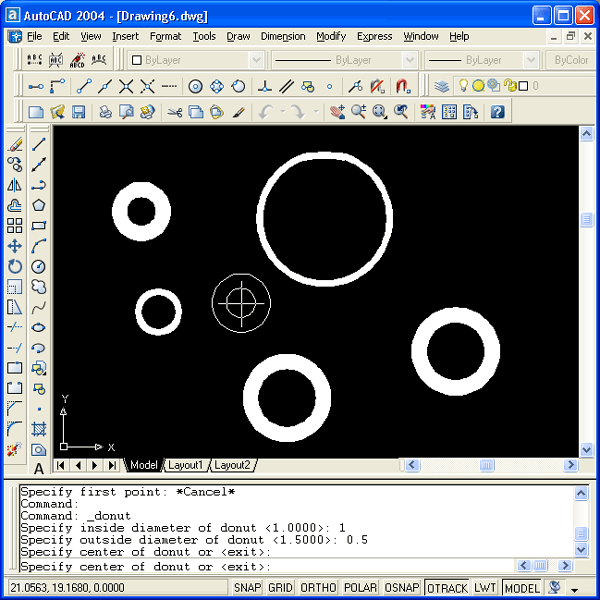600x600 pixels.
Task: Click the GRID button in status bar
Action: pyautogui.click(x=281, y=588)
